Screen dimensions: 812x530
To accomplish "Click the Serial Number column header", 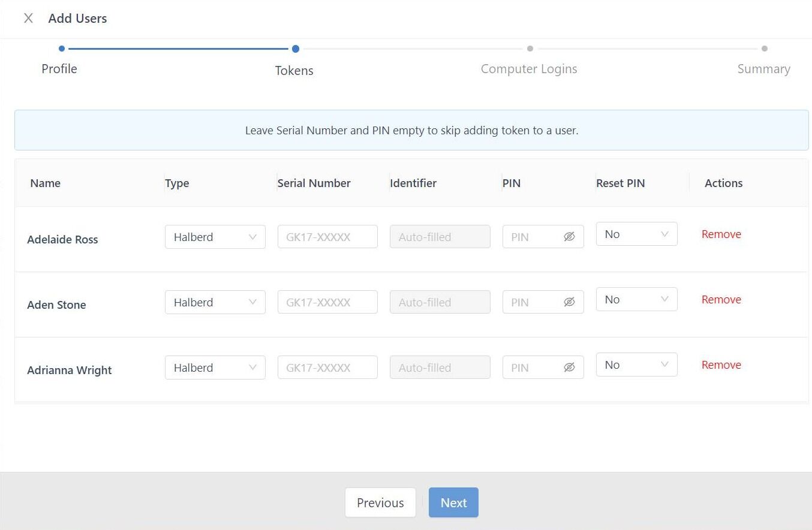I will click(x=314, y=183).
